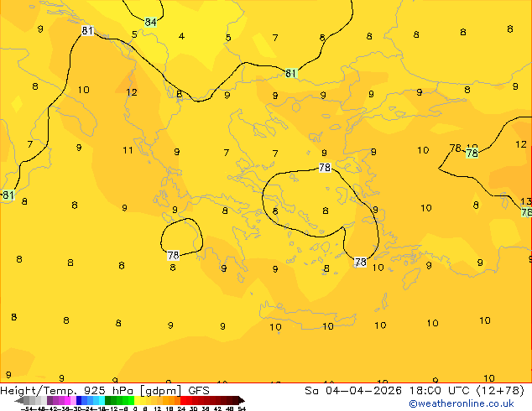Viewport: 532px width, 411px height.
Task: Click the 925 hPa pressure level text
Action: 110,391
